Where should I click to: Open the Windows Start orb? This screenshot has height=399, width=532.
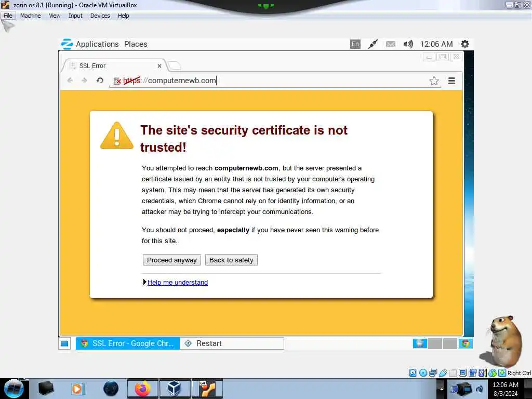pyautogui.click(x=14, y=389)
